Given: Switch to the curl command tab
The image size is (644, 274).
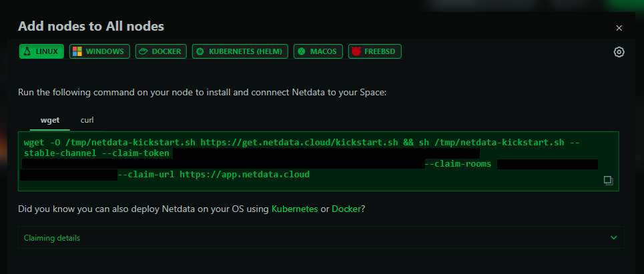Looking at the screenshot, I should 87,121.
